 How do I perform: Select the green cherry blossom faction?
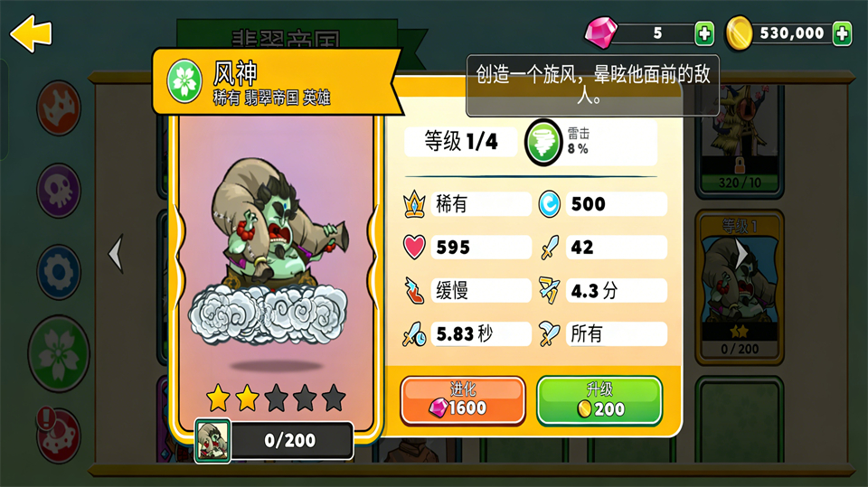[59, 353]
